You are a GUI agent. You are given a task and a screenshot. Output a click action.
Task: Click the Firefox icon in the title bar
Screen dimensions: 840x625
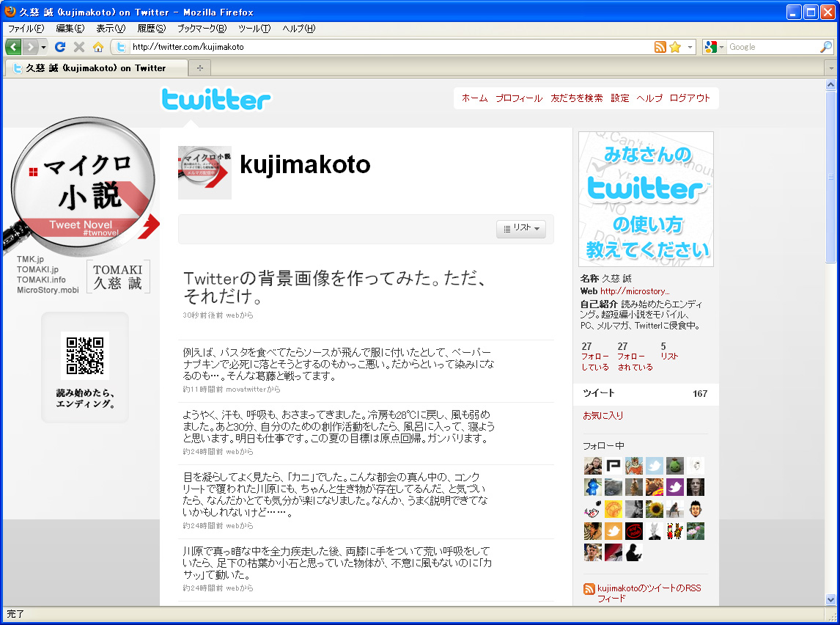10,11
